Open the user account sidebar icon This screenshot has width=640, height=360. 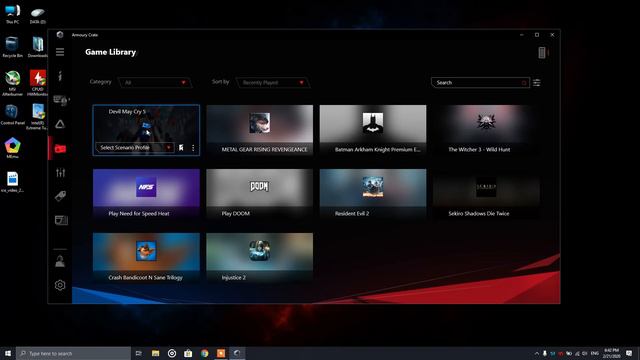[x=60, y=261]
